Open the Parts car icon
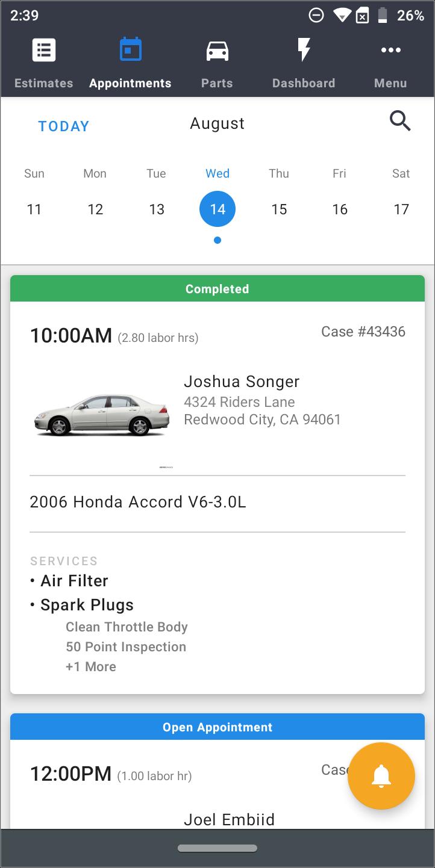Viewport: 435px width, 868px height. point(217,50)
